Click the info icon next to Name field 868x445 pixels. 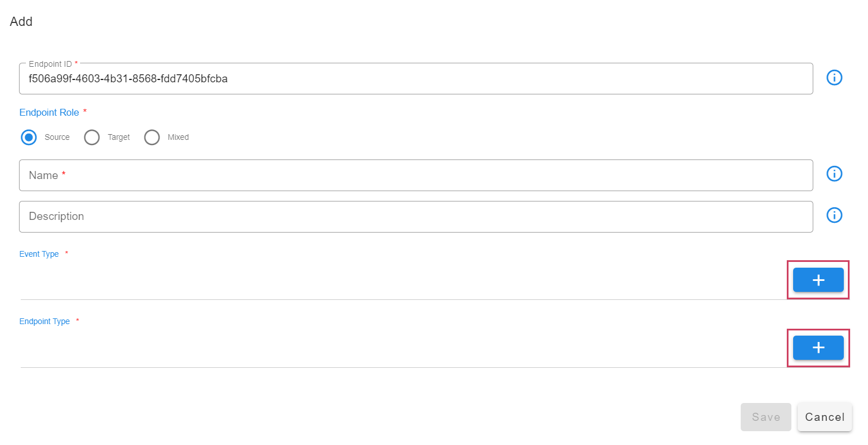click(x=834, y=174)
